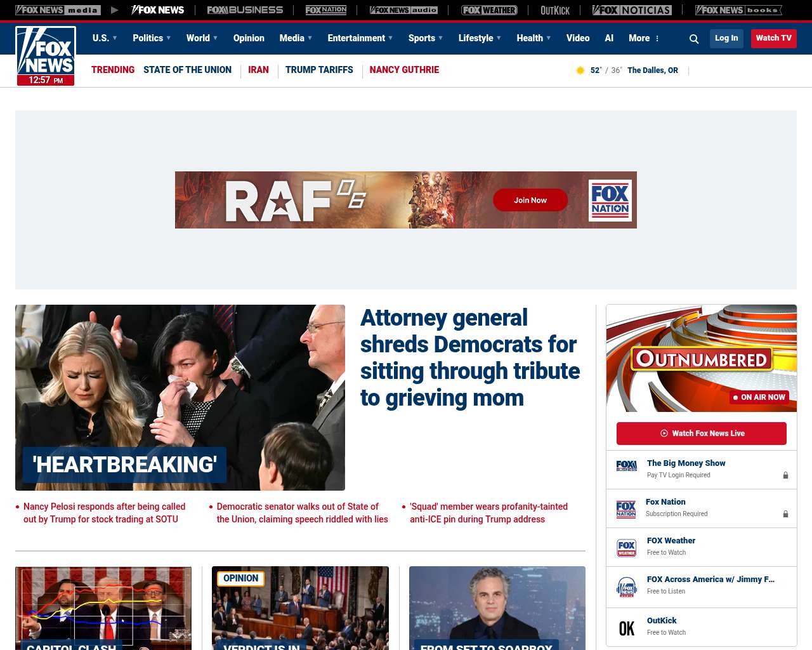
Task: Click Fox Business icon beside Big Money Show
Action: (627, 466)
